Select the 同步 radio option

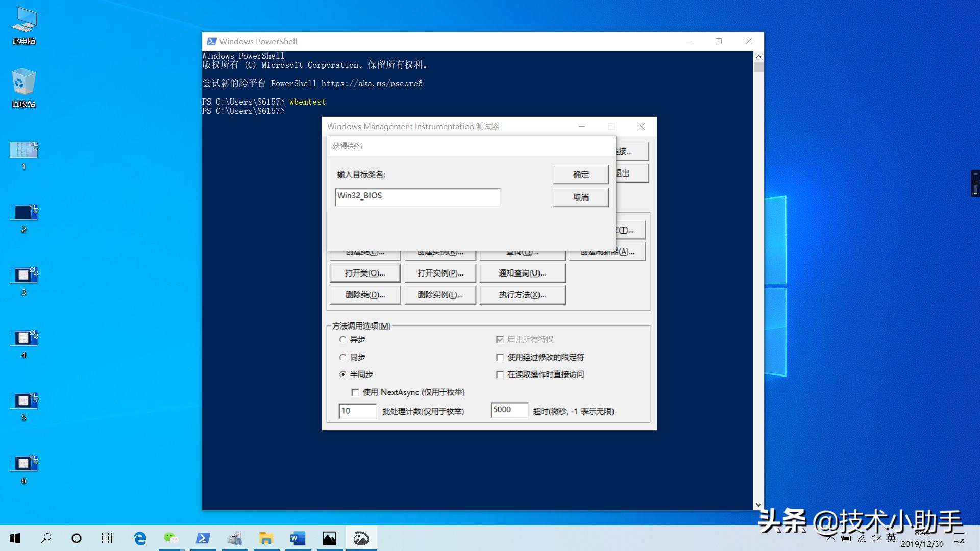343,357
